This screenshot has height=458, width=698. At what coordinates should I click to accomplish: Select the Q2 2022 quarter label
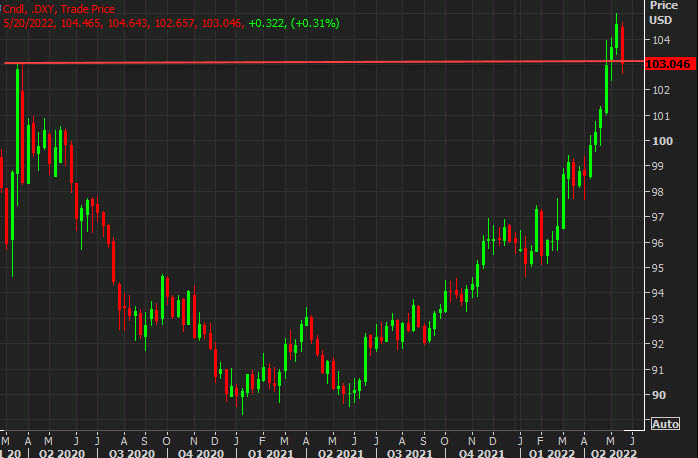(611, 452)
